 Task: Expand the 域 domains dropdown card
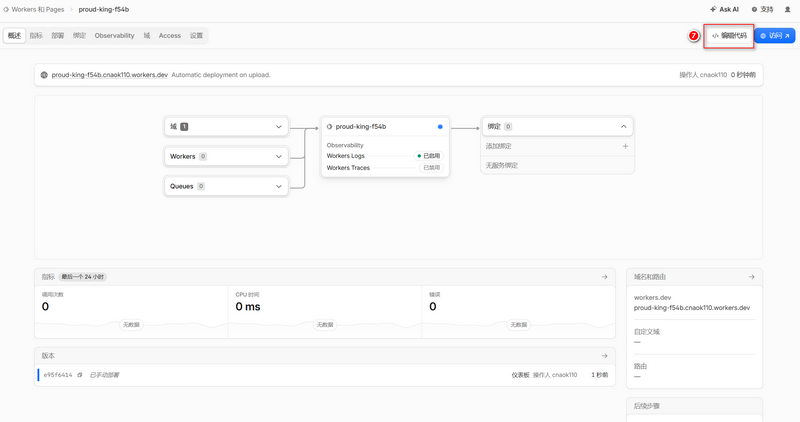(x=226, y=127)
